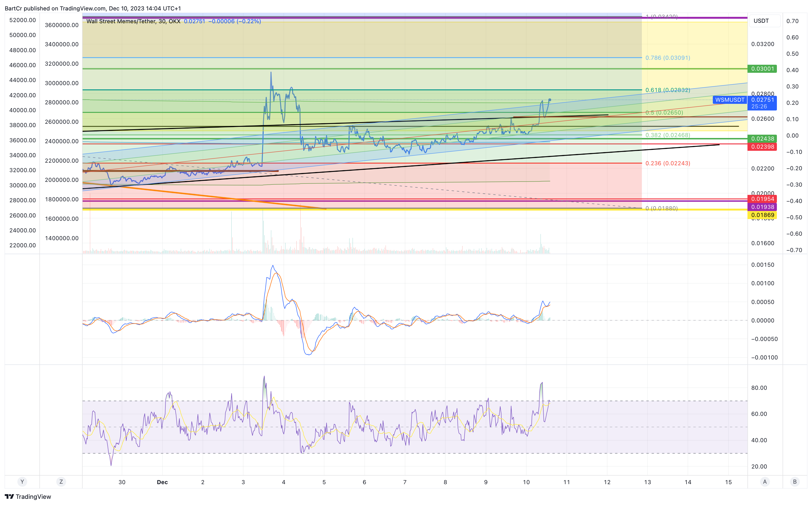Click the 0.70 right scale value
Image resolution: width=812 pixels, height=505 pixels.
(x=792, y=21)
